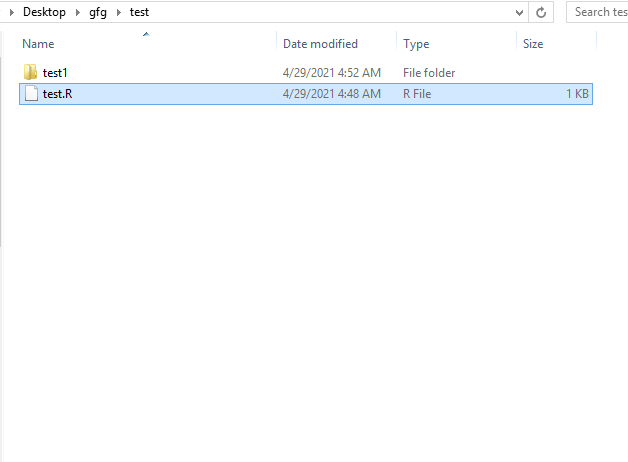628x462 pixels.
Task: Sort files by Date modified header
Action: [x=320, y=44]
